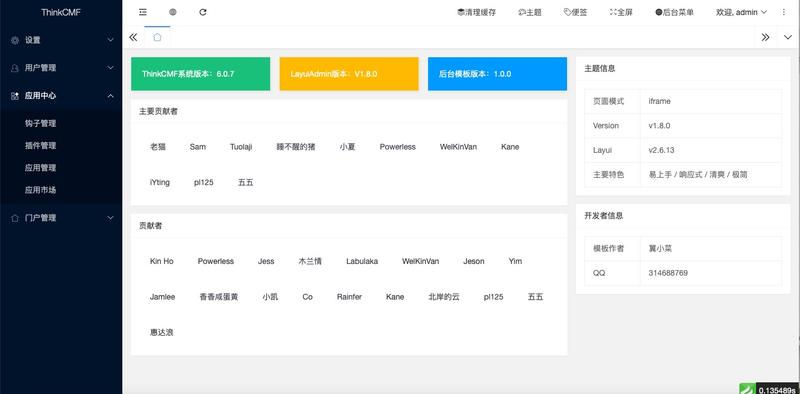Screen dimensions: 800x394
Task: Click the 用户管理 user sidebar icon
Action: 15,67
